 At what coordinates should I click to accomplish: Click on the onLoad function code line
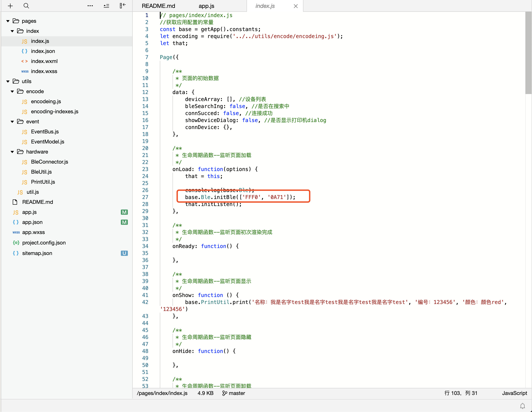pyautogui.click(x=215, y=169)
